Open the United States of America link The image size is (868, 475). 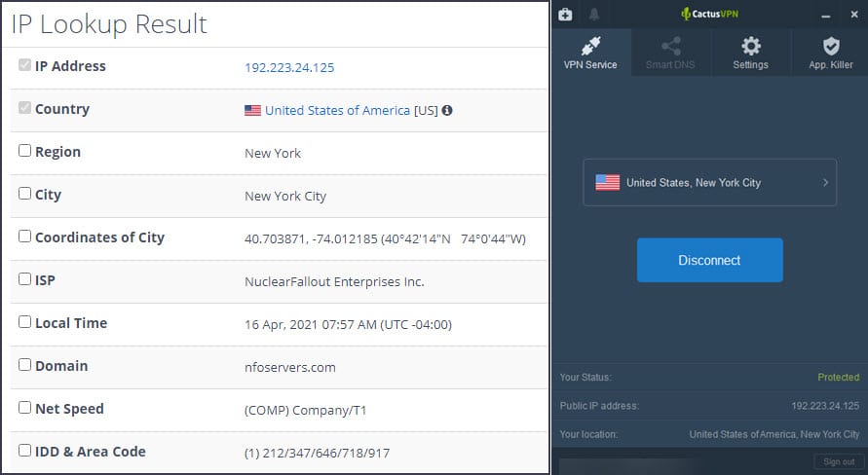[337, 111]
